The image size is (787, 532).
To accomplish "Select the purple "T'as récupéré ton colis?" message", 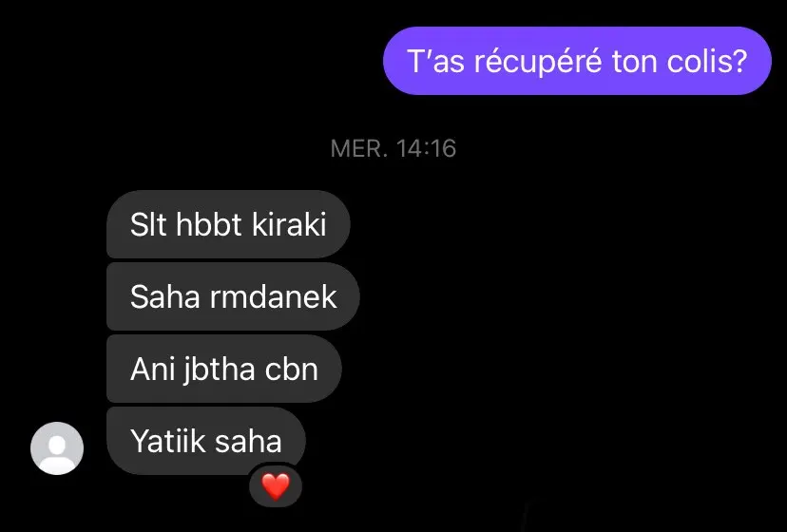I will [x=577, y=61].
